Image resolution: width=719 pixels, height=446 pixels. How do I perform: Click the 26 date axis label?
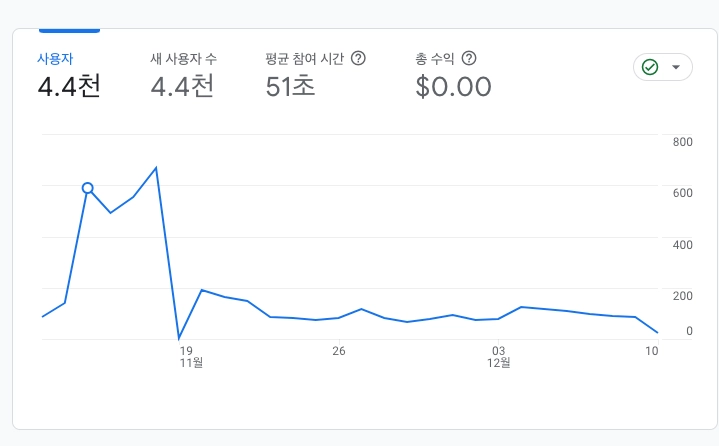tap(339, 350)
